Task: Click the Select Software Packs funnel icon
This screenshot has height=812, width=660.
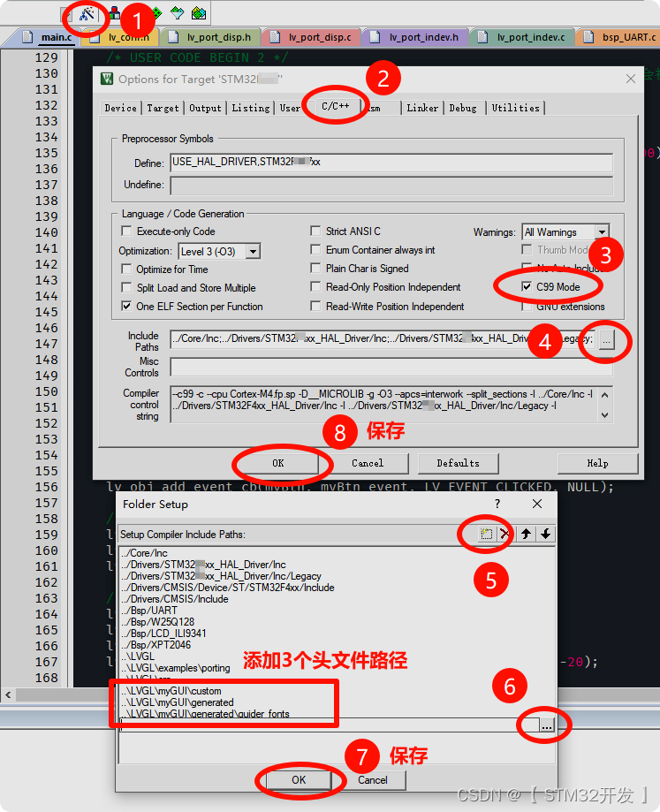Action: click(177, 13)
